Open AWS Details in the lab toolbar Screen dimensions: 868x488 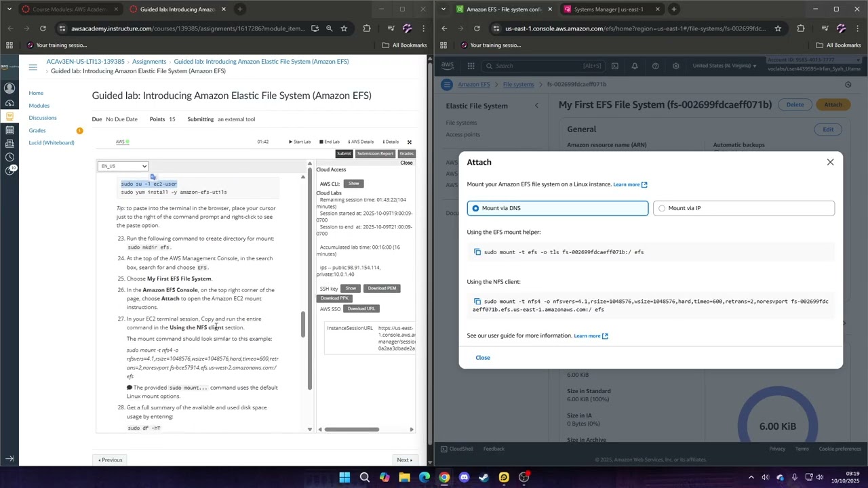coord(360,142)
